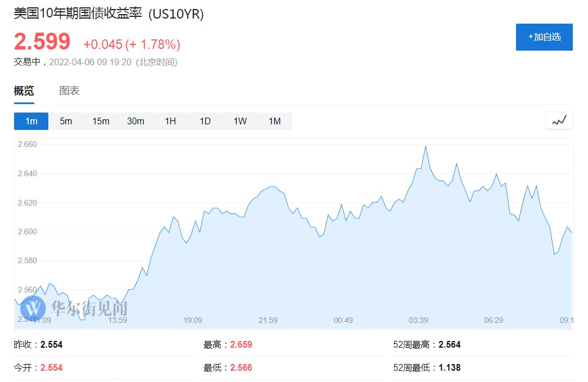Click the Wallstreetcn watermark logo
The width and height of the screenshot is (588, 382).
coord(36,307)
